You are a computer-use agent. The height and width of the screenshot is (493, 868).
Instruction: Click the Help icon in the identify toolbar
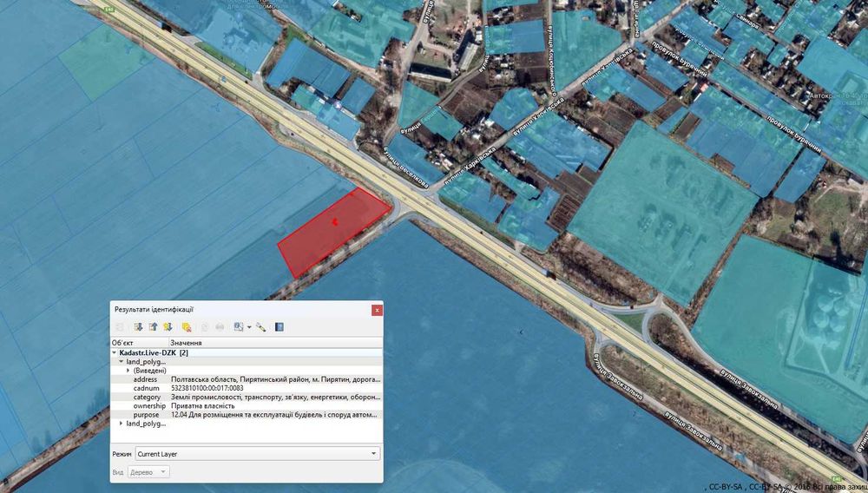click(279, 327)
